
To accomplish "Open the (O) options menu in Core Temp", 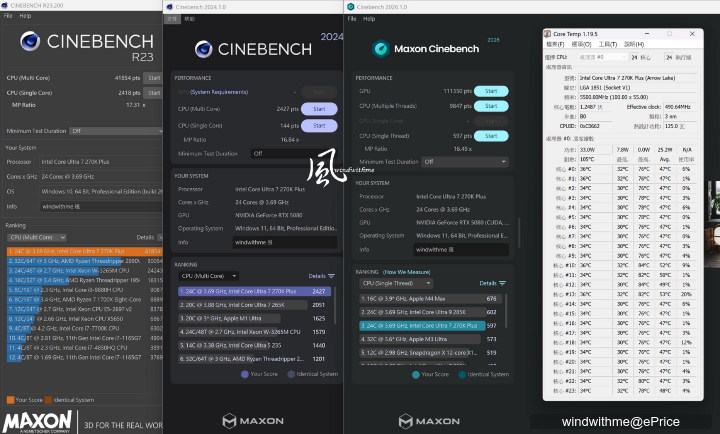I will point(581,45).
